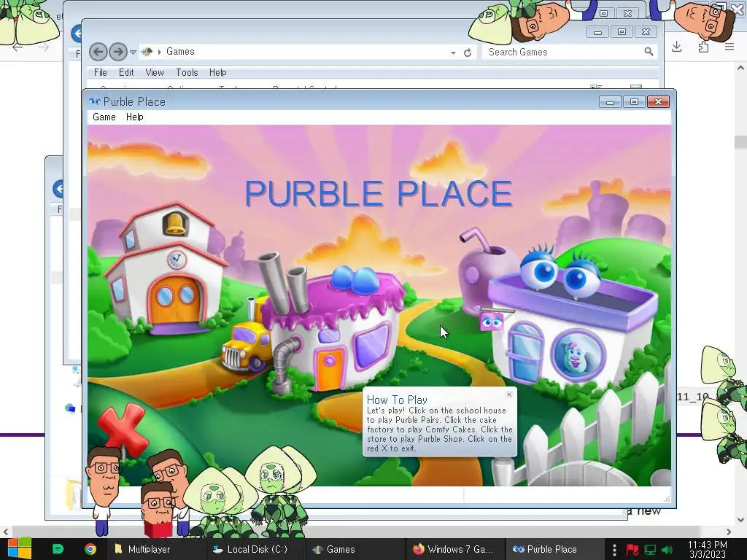Minimize the Games explorer window
This screenshot has width=747, height=560.
pyautogui.click(x=597, y=32)
